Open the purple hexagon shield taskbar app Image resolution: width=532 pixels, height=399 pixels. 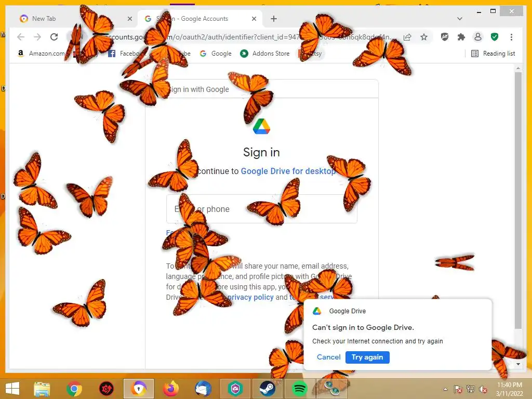pos(235,389)
